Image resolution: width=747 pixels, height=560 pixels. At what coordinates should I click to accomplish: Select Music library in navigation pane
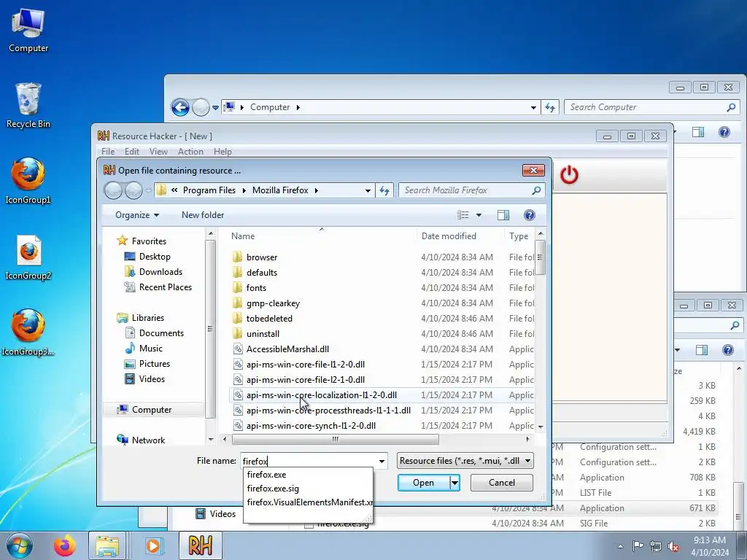point(150,349)
